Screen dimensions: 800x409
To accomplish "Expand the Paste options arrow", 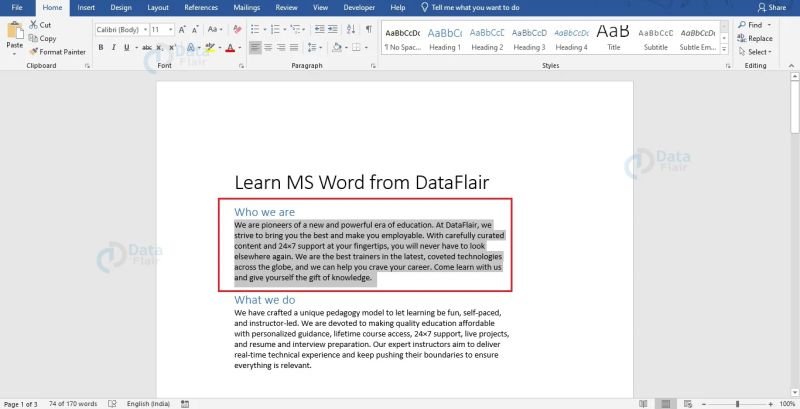I will (14, 54).
